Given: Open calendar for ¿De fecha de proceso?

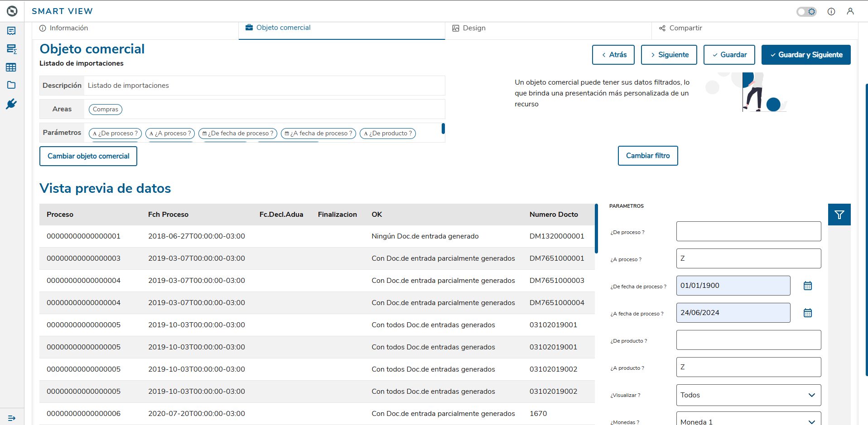Looking at the screenshot, I should click(808, 286).
